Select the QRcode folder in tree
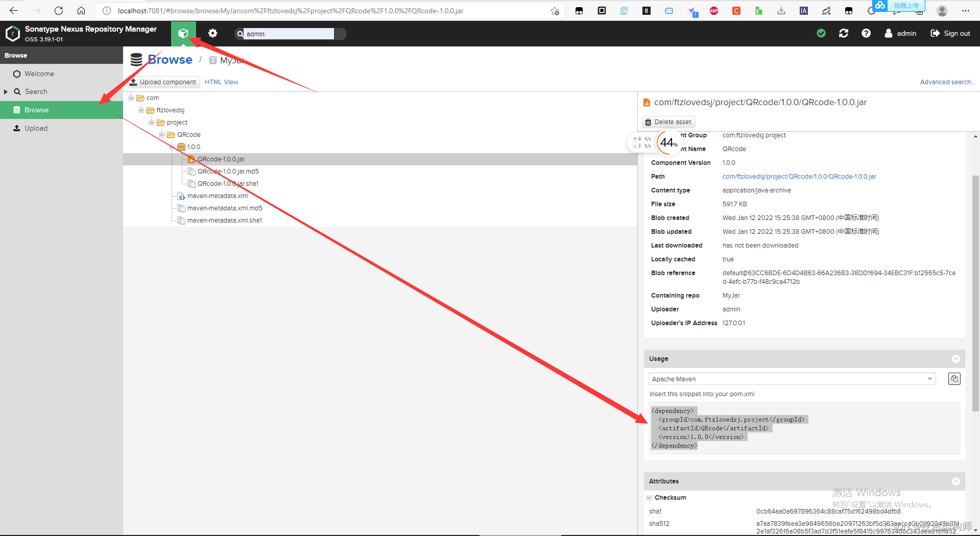 click(188, 135)
